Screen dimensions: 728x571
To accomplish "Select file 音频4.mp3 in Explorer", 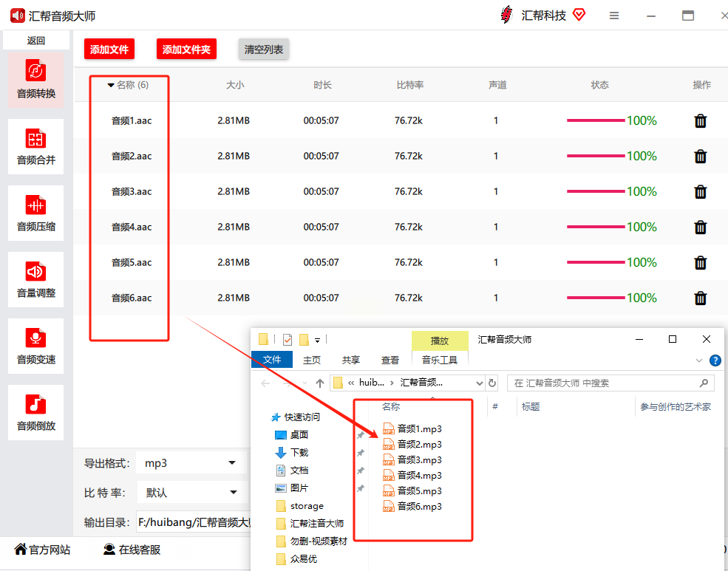I will point(412,475).
